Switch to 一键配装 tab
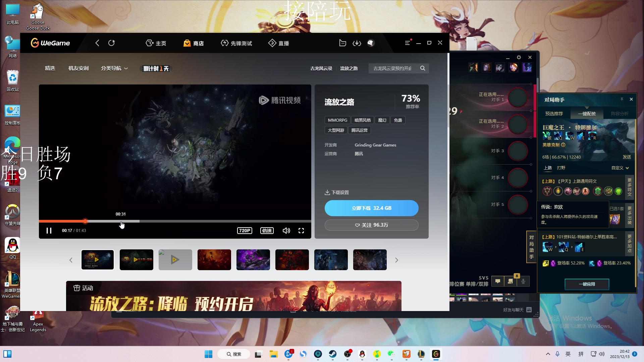This screenshot has width=644, height=362. pyautogui.click(x=587, y=114)
